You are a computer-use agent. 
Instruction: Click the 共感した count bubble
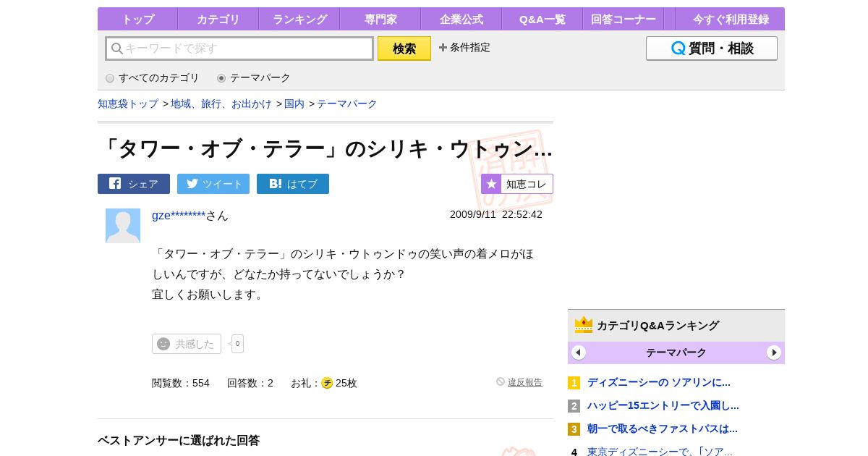tap(237, 344)
